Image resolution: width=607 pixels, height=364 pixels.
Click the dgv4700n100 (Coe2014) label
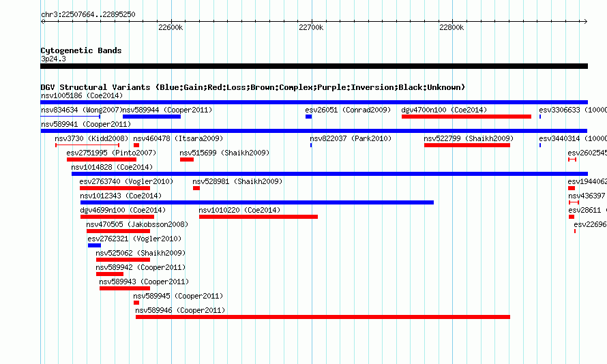[x=444, y=110]
